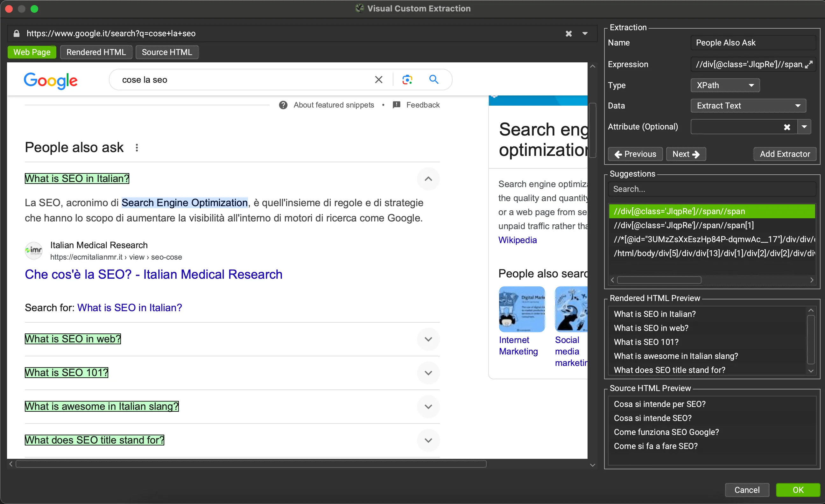Open the three-dot menu beside People also ask
The height and width of the screenshot is (504, 825).
[x=137, y=147]
